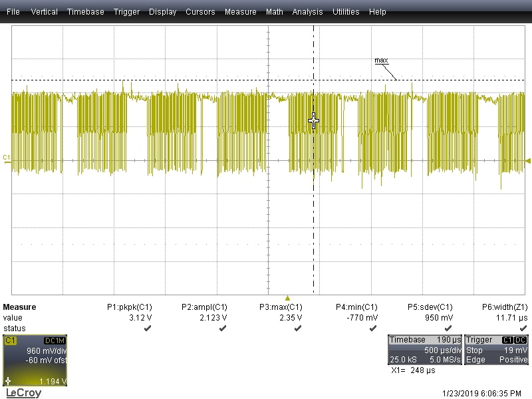Click the P5 status checkmark
This screenshot has width=532, height=399.
click(448, 328)
